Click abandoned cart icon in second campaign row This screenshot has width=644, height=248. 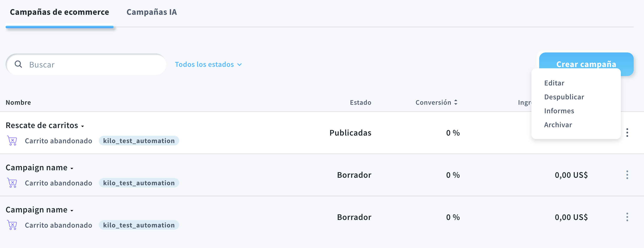click(x=12, y=183)
